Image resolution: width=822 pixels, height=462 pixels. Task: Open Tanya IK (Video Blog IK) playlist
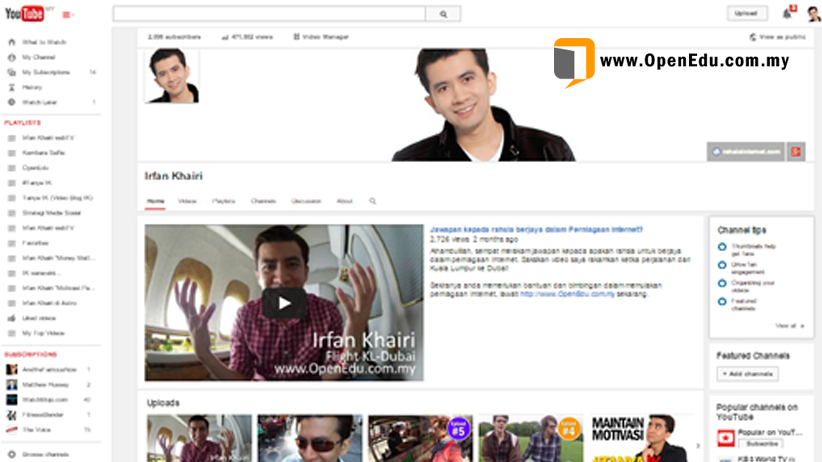click(x=57, y=198)
